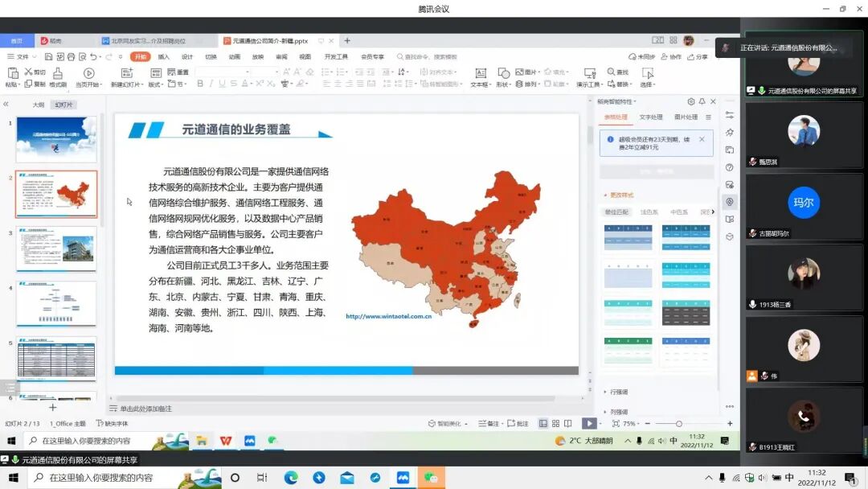The width and height of the screenshot is (868, 489).
Task: Open the 75% zoom level dropdown
Action: click(x=631, y=423)
